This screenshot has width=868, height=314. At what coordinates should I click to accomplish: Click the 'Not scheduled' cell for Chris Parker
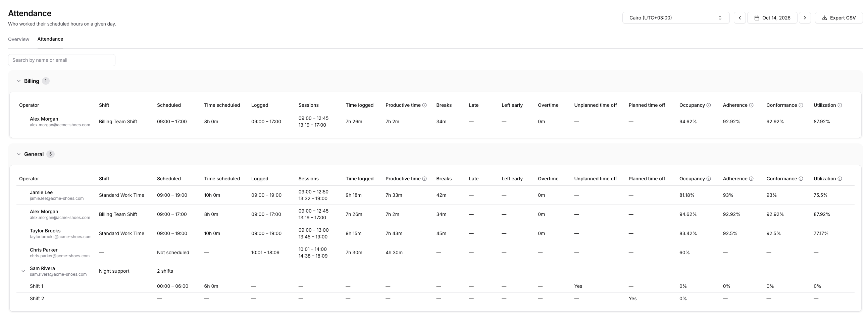(x=173, y=253)
